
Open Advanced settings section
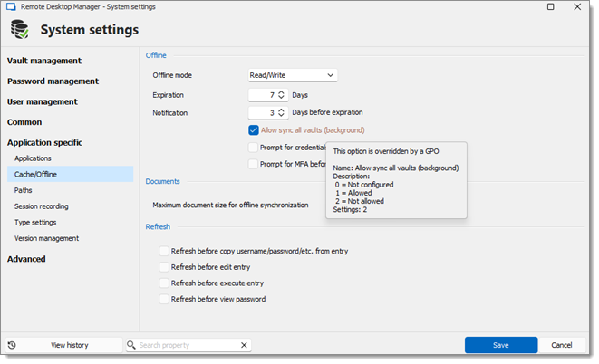pyautogui.click(x=26, y=259)
